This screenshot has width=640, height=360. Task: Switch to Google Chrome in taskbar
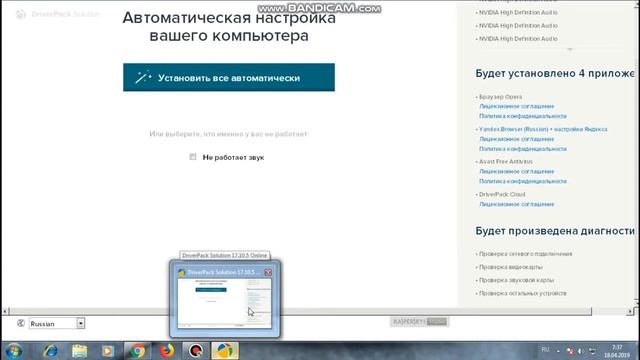[x=138, y=351]
